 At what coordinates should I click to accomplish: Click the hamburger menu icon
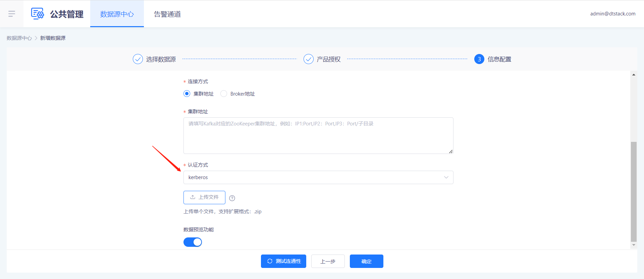[12, 14]
